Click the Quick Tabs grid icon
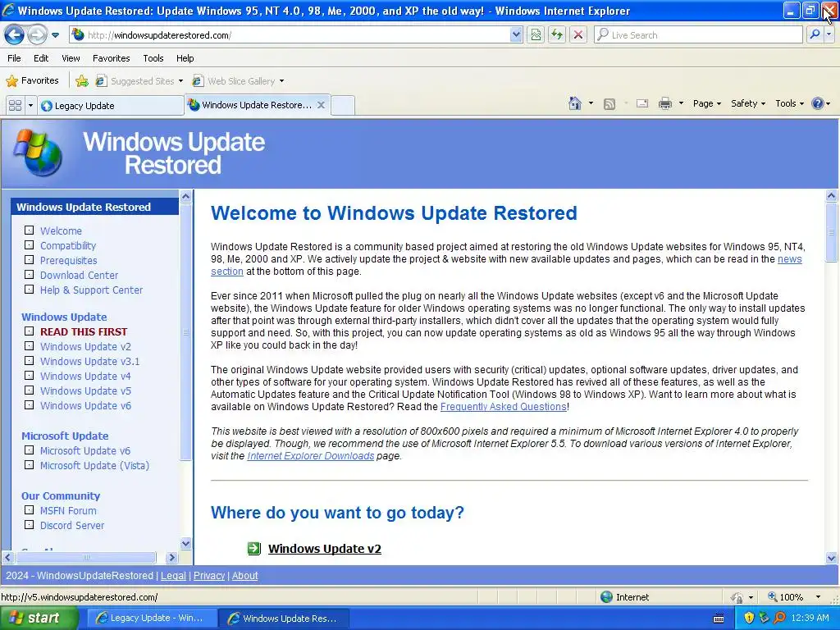The height and width of the screenshot is (630, 840). [15, 106]
